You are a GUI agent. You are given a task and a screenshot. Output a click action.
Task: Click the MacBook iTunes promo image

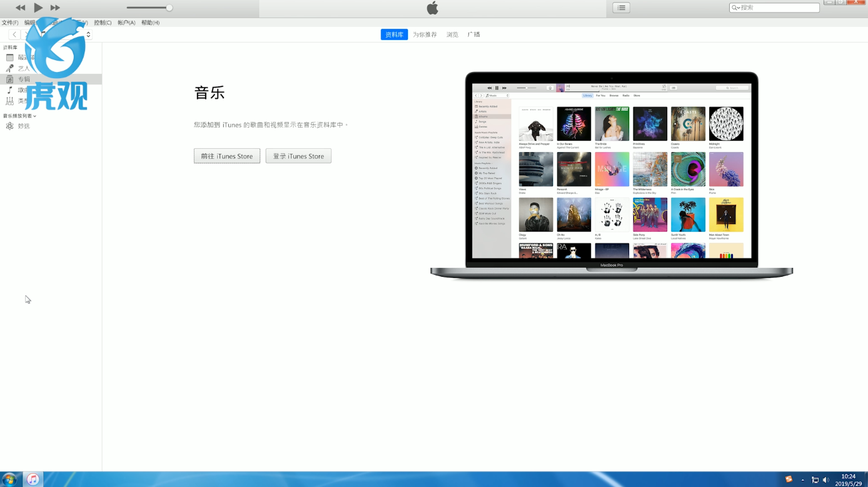coord(612,175)
